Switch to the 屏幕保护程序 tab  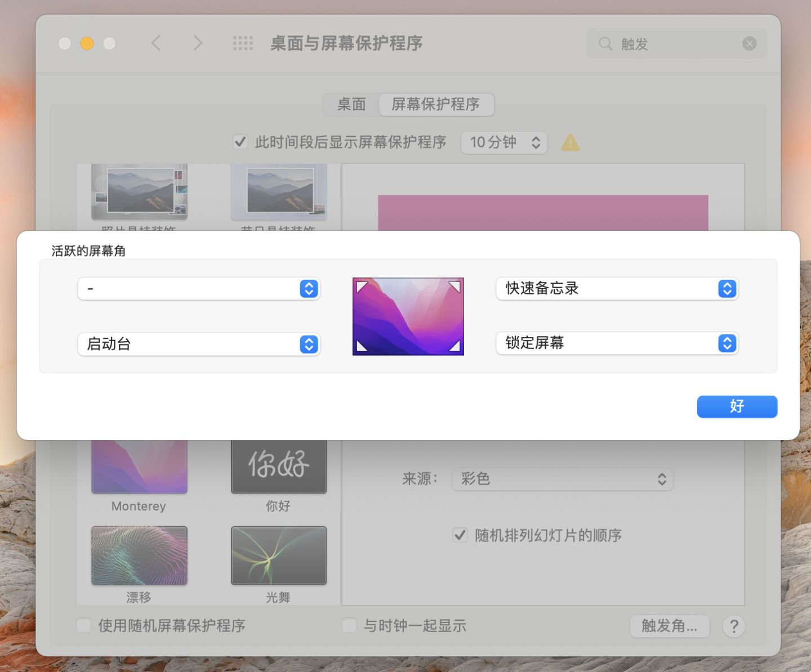tap(435, 105)
